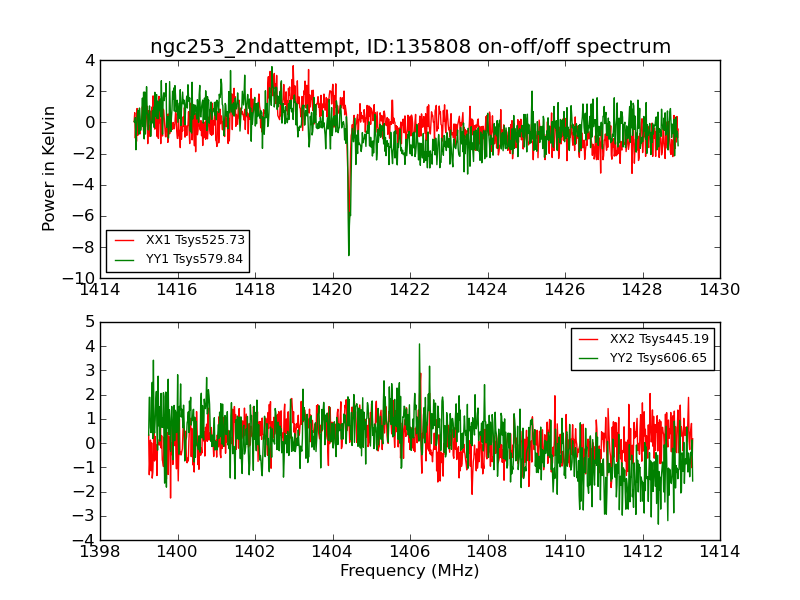Screen dimensions: 800x600
Task: Click the "Frequency (MHz)" x-axis label
Action: pos(410,570)
